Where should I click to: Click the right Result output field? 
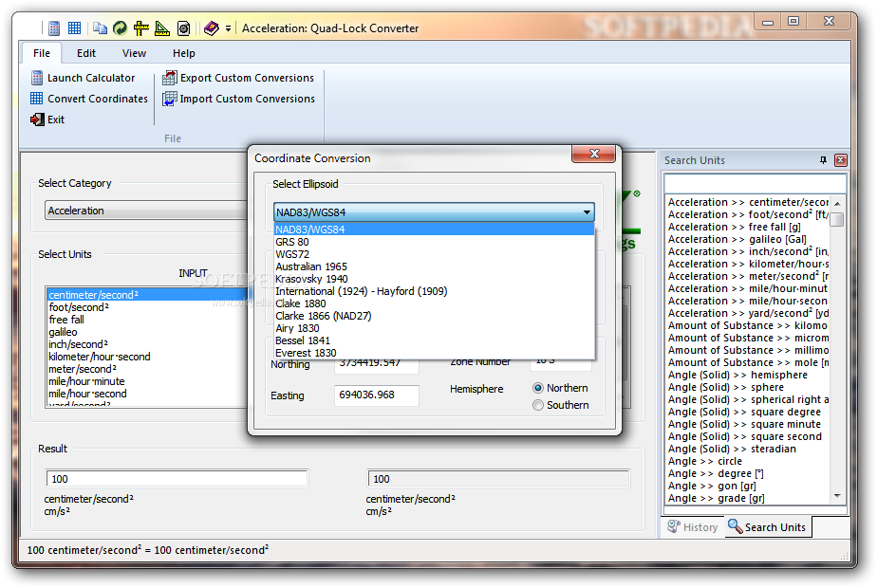(x=498, y=479)
